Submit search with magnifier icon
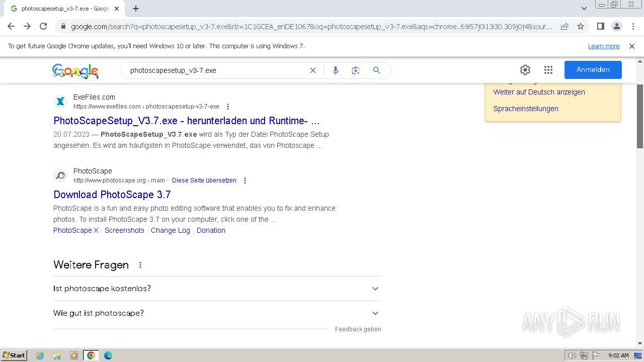The height and width of the screenshot is (362, 644). (376, 70)
